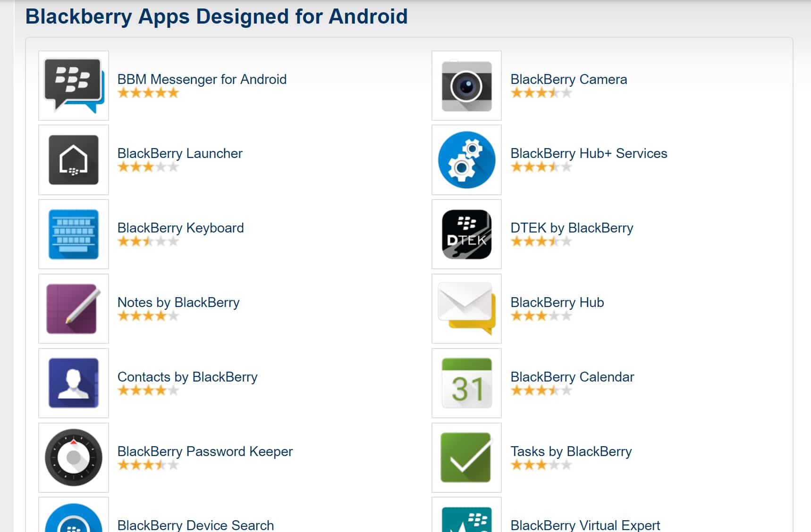Click the Notes by BlackBerry link
811x532 pixels.
click(178, 302)
